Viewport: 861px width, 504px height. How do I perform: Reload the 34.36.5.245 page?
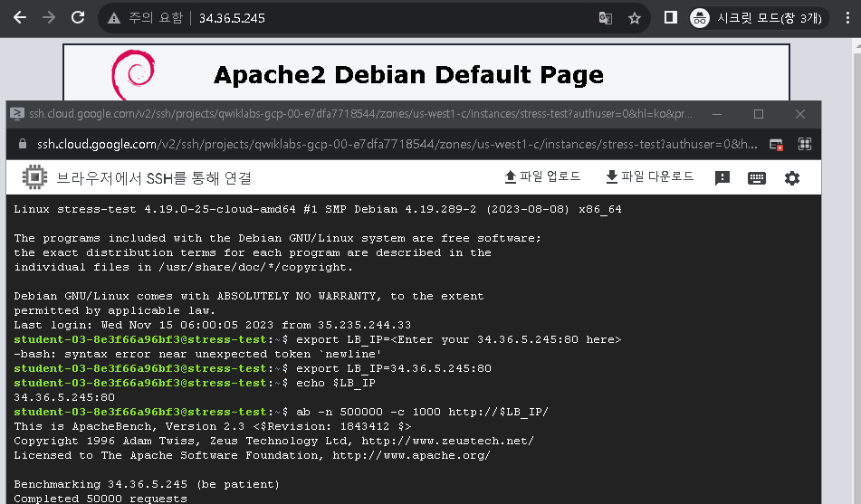tap(78, 17)
